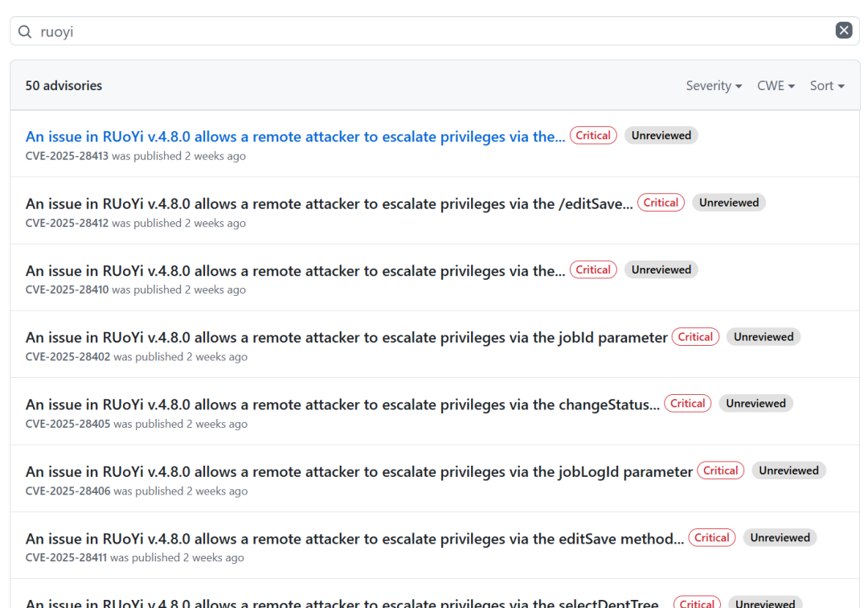Click 'CVE-2025-28405 was published 2 weeks ago'

(136, 424)
